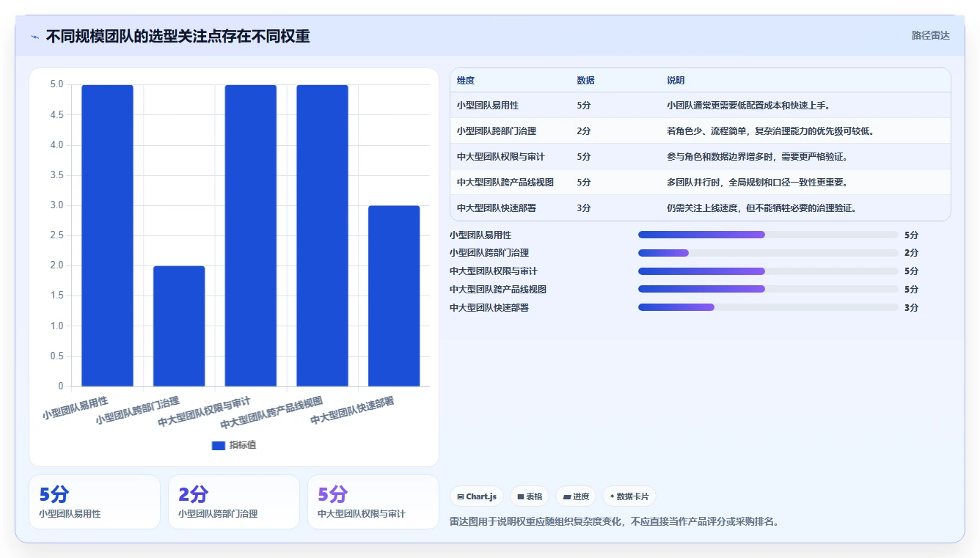This screenshot has height=558, width=980.
Task: Click the 指标值 legend label
Action: tap(243, 445)
